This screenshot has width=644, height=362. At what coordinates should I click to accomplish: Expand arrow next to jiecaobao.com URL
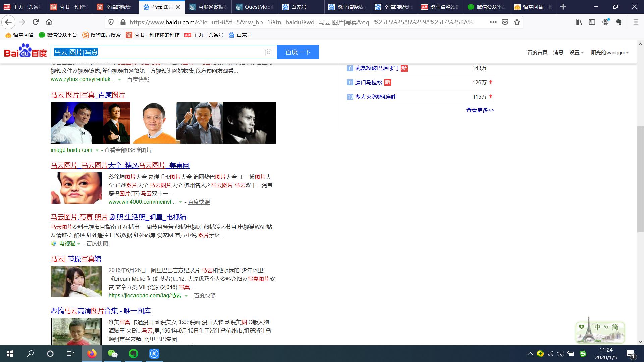(x=186, y=296)
